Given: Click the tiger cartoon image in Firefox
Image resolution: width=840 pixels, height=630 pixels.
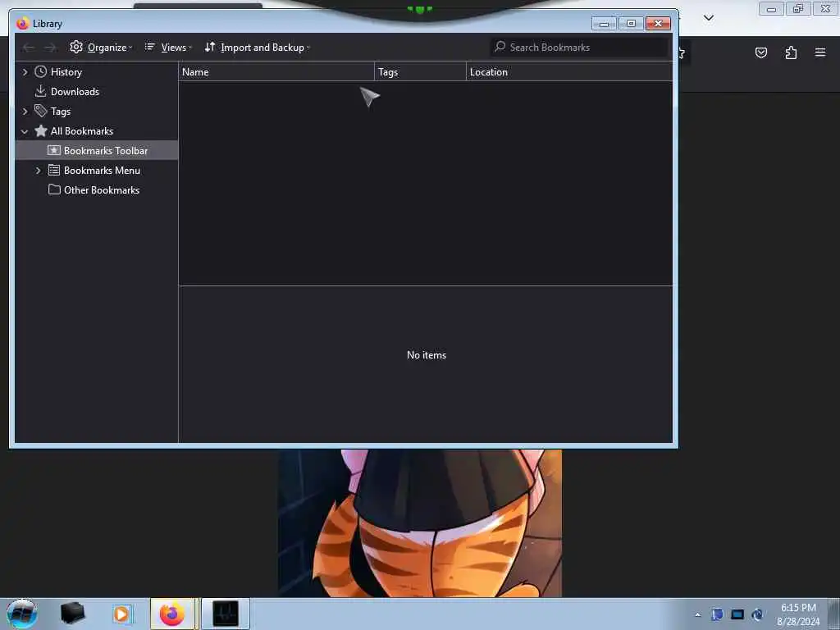Looking at the screenshot, I should click(x=420, y=523).
